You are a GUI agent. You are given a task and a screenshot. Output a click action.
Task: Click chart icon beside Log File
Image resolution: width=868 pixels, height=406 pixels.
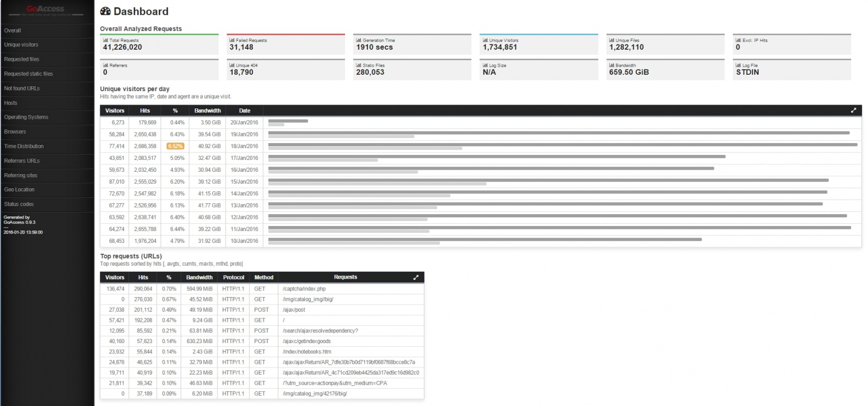(738, 65)
